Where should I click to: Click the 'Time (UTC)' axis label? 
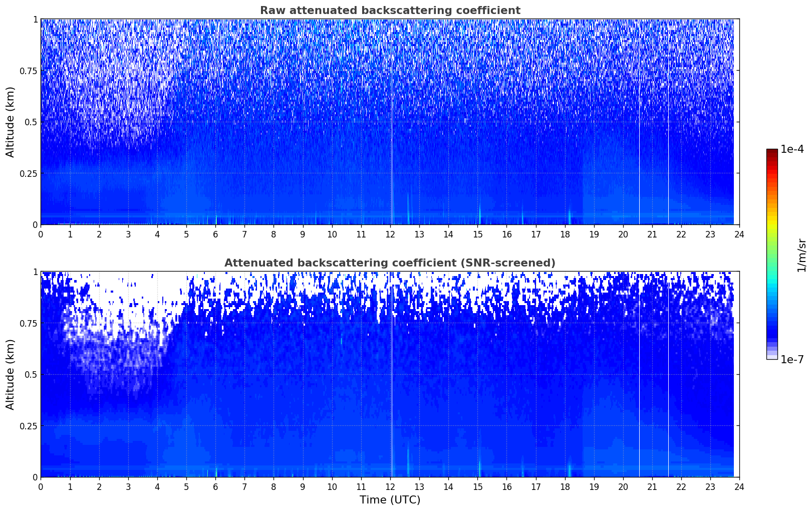point(390,500)
